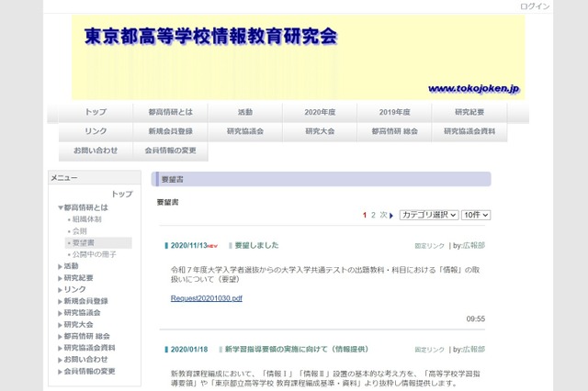Go to 都高情研 総会 in the navigation bar
588x391 pixels.
coord(394,131)
